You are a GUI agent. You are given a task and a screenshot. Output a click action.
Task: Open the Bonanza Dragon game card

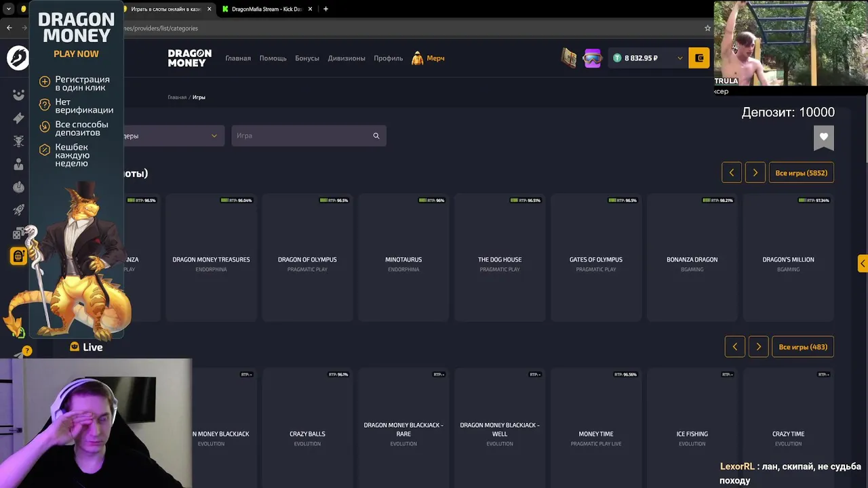pyautogui.click(x=692, y=258)
